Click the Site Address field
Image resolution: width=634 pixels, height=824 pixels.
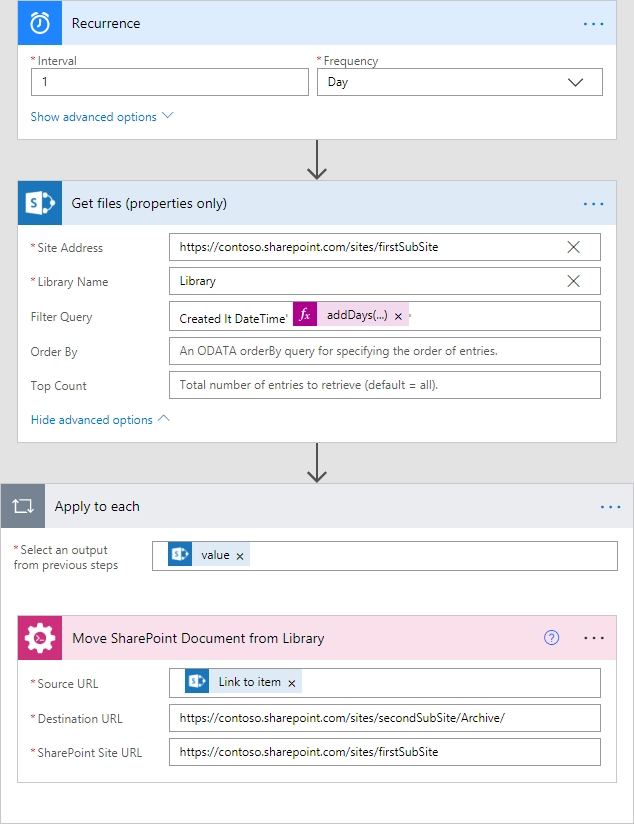point(385,247)
